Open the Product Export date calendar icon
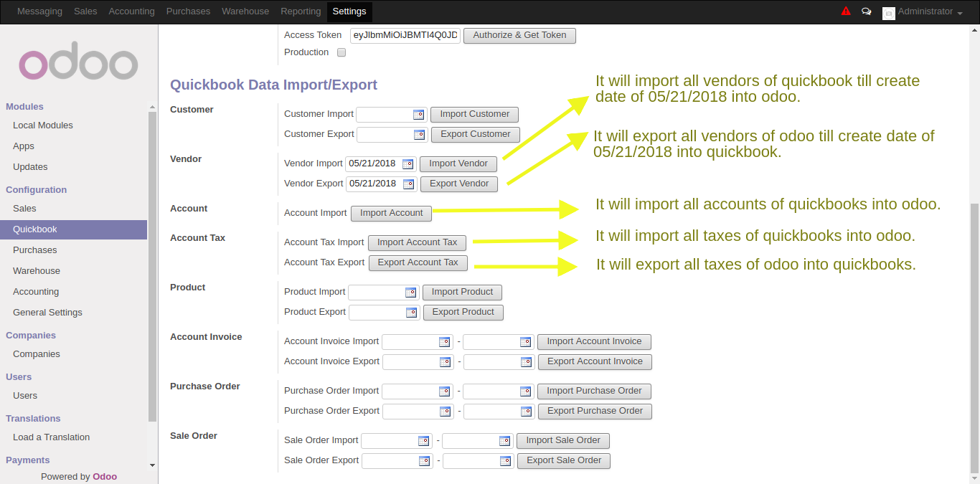The width and height of the screenshot is (980, 484). click(x=411, y=313)
